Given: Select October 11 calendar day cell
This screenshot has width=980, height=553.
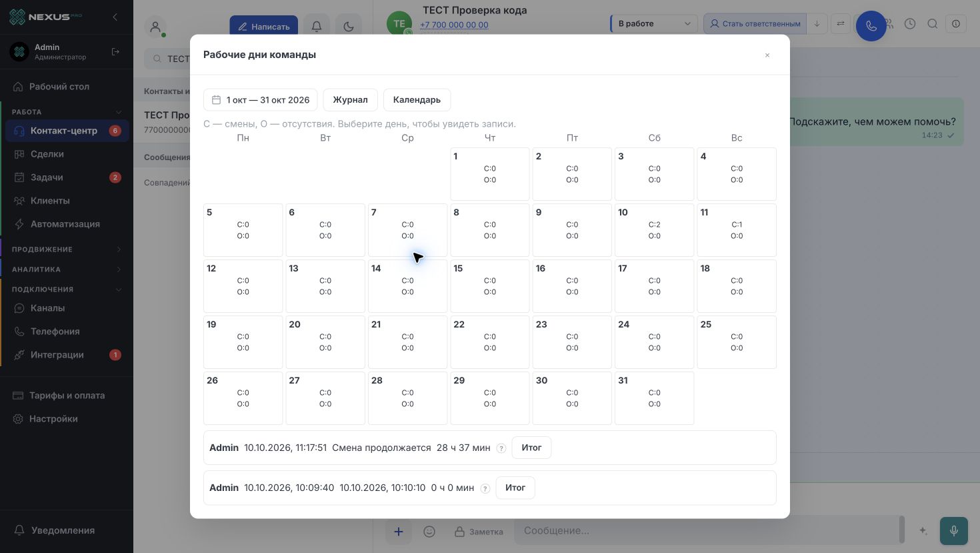Looking at the screenshot, I should point(737,230).
